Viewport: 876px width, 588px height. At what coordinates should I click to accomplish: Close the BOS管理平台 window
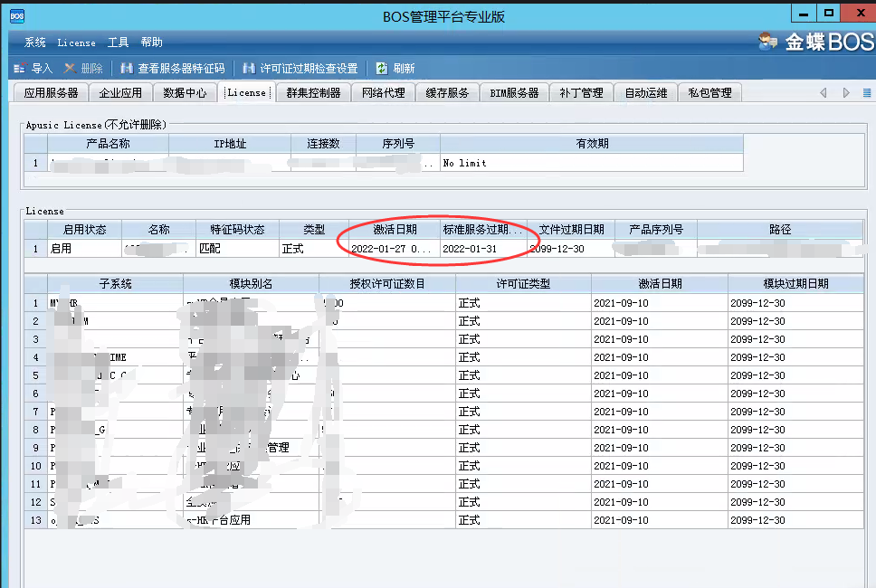coord(859,14)
